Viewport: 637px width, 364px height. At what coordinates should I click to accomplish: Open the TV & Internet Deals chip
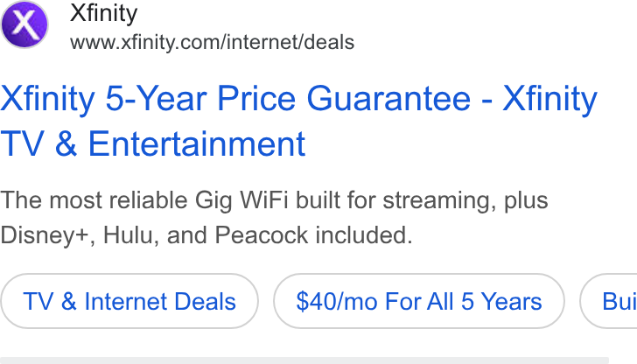(x=129, y=301)
